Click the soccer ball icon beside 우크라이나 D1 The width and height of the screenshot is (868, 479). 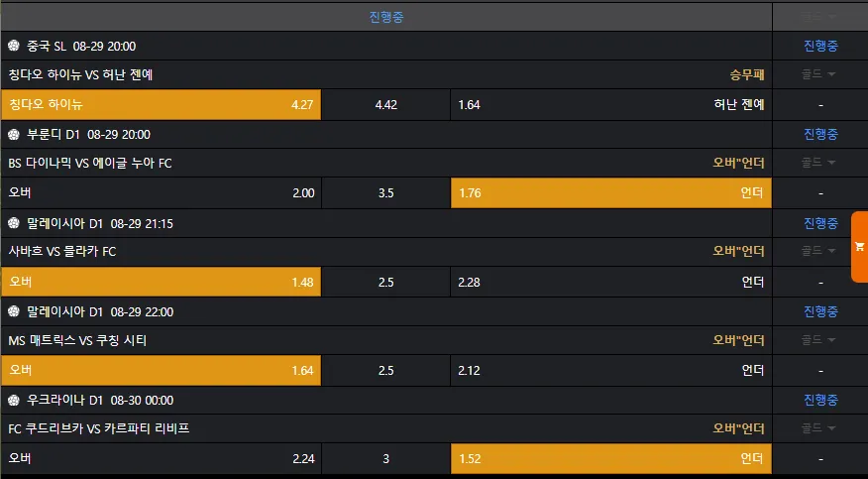(x=14, y=400)
